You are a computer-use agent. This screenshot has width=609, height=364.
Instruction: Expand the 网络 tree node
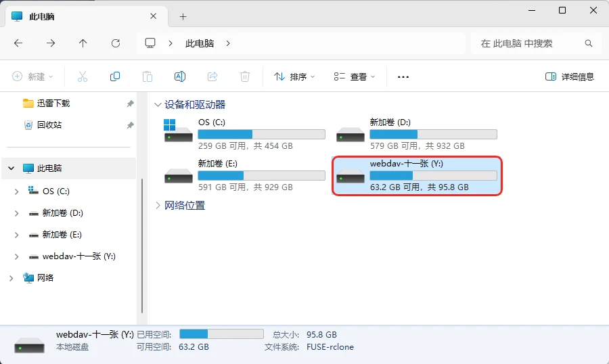pyautogui.click(x=12, y=278)
